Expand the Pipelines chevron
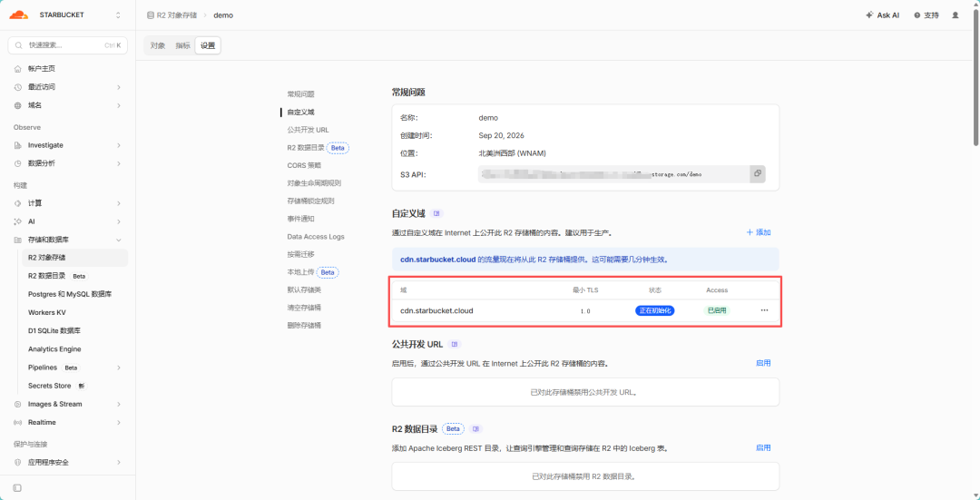 pos(118,368)
